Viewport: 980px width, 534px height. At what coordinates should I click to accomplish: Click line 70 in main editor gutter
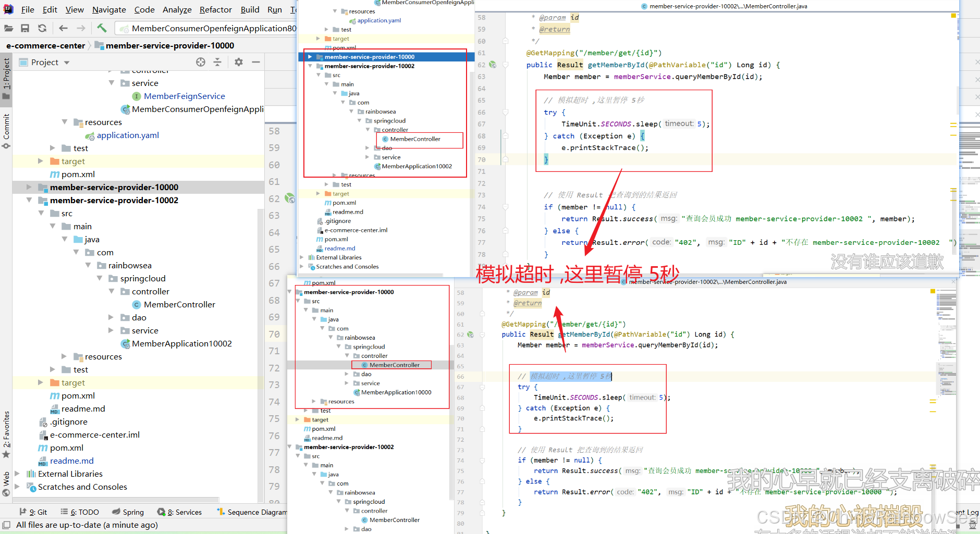[x=274, y=334]
